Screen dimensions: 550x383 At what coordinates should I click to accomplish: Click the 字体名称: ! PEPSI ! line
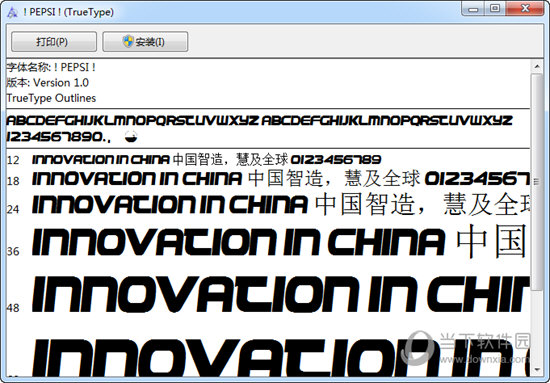click(x=51, y=67)
